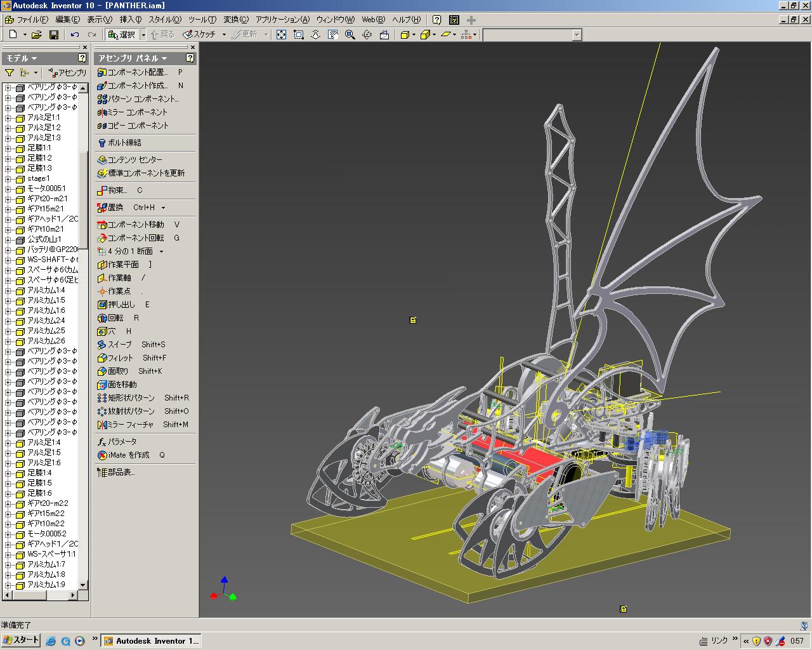The height and width of the screenshot is (650, 812).
Task: Save the assembly with the floppy disk icon
Action: (x=54, y=34)
